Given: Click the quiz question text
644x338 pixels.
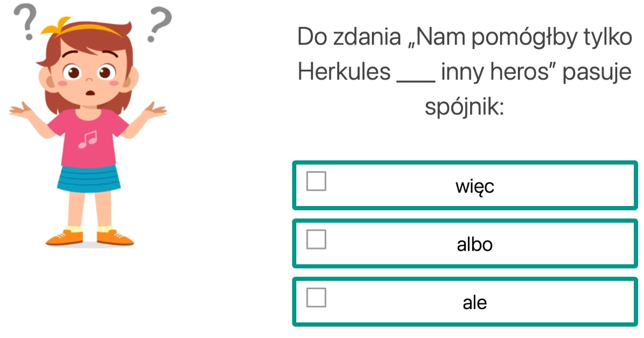Looking at the screenshot, I should (464, 70).
